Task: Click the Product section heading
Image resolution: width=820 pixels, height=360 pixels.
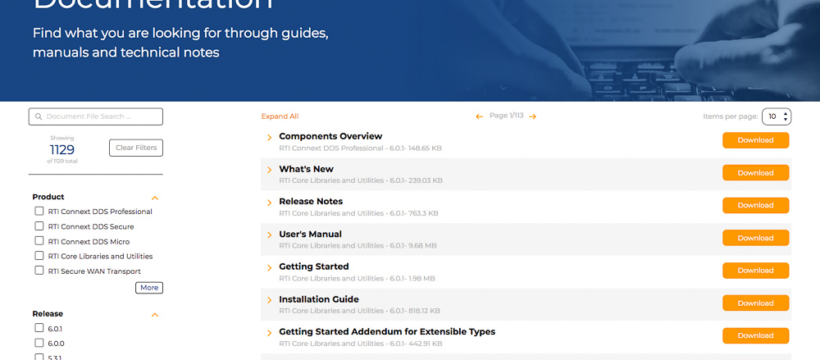Action: point(48,197)
